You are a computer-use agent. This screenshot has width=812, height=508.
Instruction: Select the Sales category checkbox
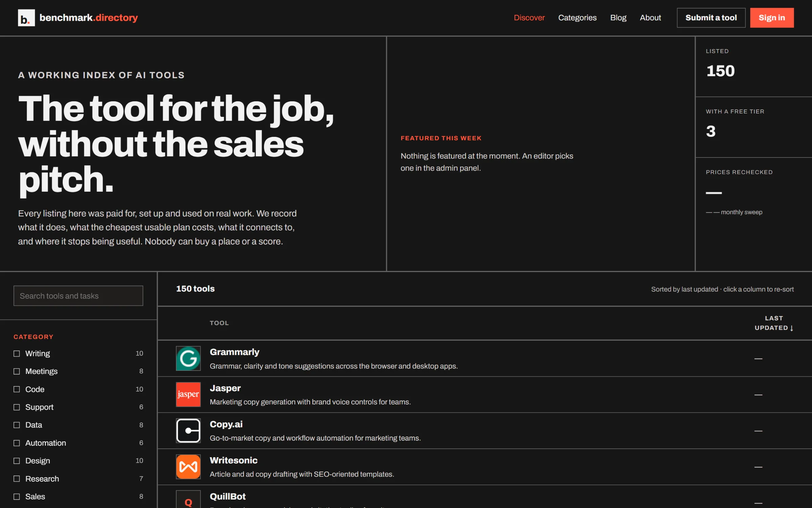(17, 496)
